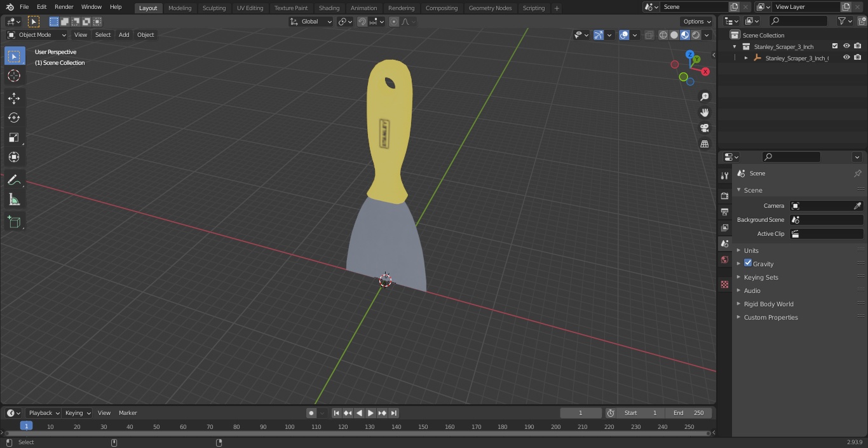Toggle camera view with camera gizmo
The image size is (868, 448).
704,128
